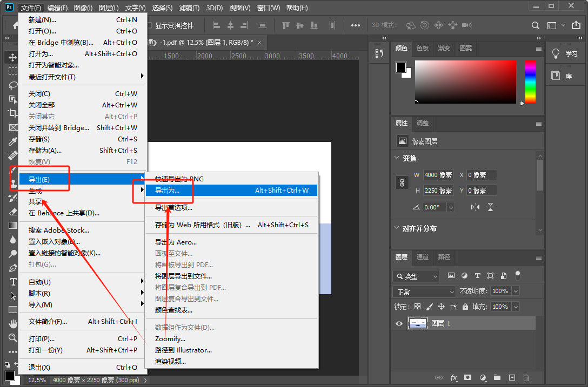Toggle lock image pixels brush icon
This screenshot has height=387, width=588.
[x=429, y=307]
